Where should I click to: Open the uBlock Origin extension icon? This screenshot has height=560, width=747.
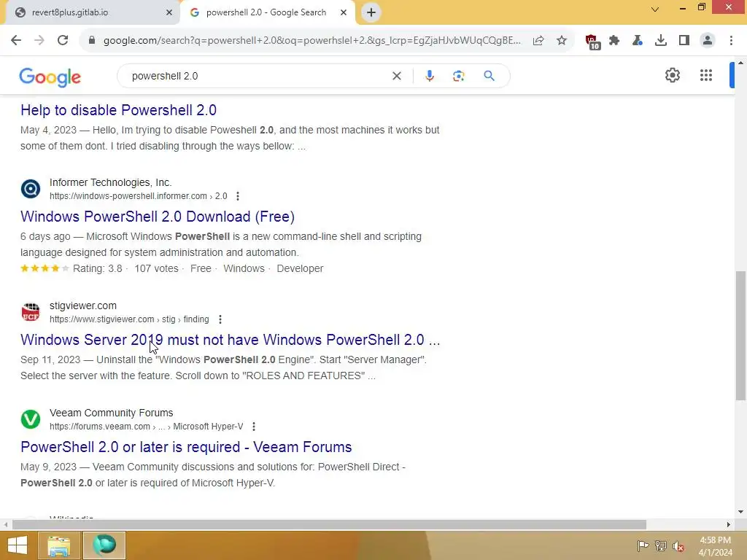click(x=592, y=42)
